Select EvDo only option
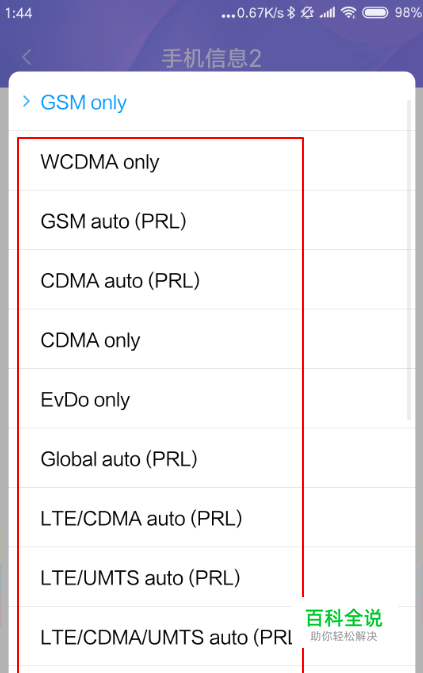 pos(212,399)
